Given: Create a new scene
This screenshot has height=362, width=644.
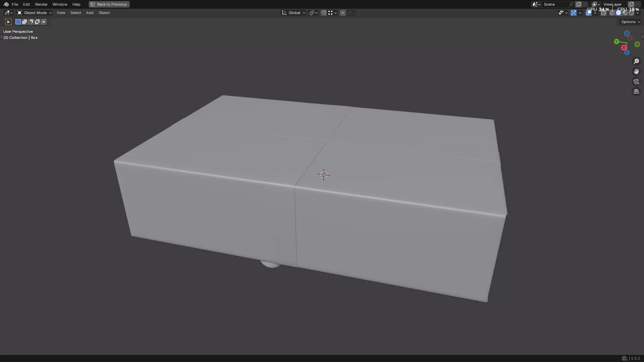Looking at the screenshot, I should point(579,4).
